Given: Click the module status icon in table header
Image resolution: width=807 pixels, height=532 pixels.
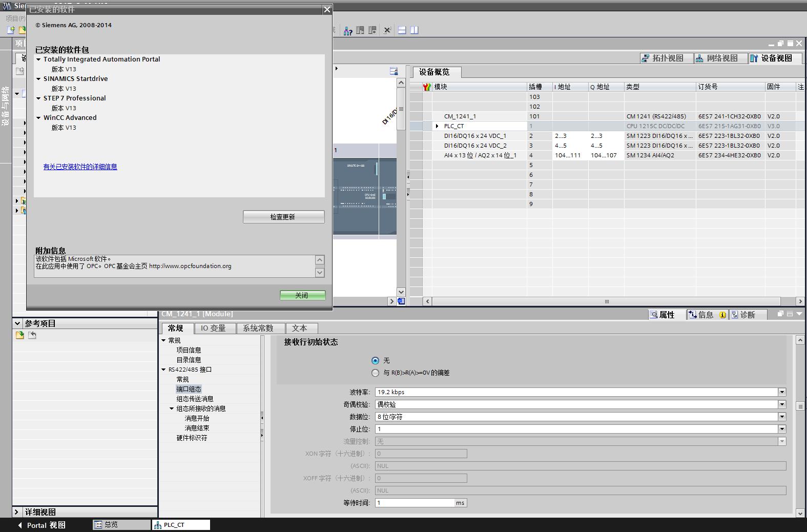Looking at the screenshot, I should [x=427, y=87].
